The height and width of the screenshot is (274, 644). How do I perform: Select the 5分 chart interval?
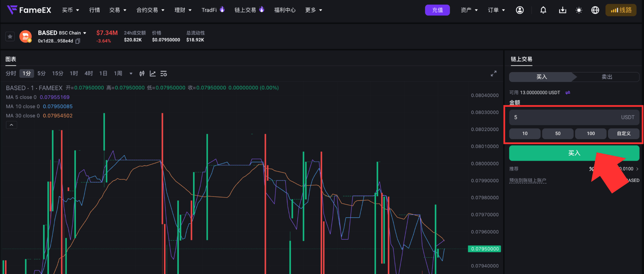[x=42, y=73]
